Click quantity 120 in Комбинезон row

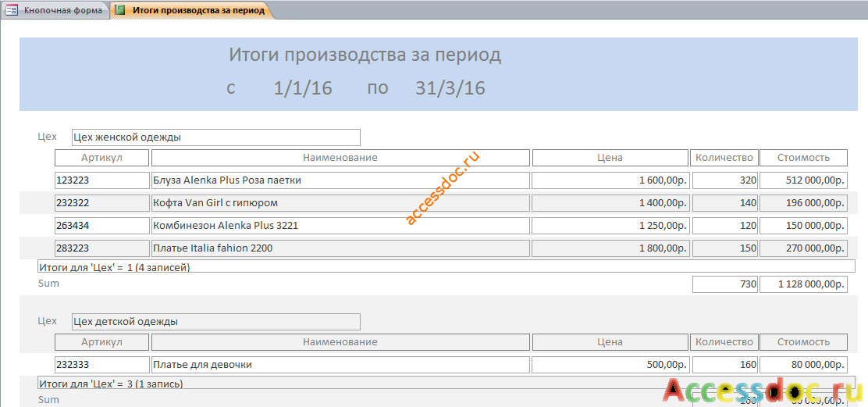(724, 226)
